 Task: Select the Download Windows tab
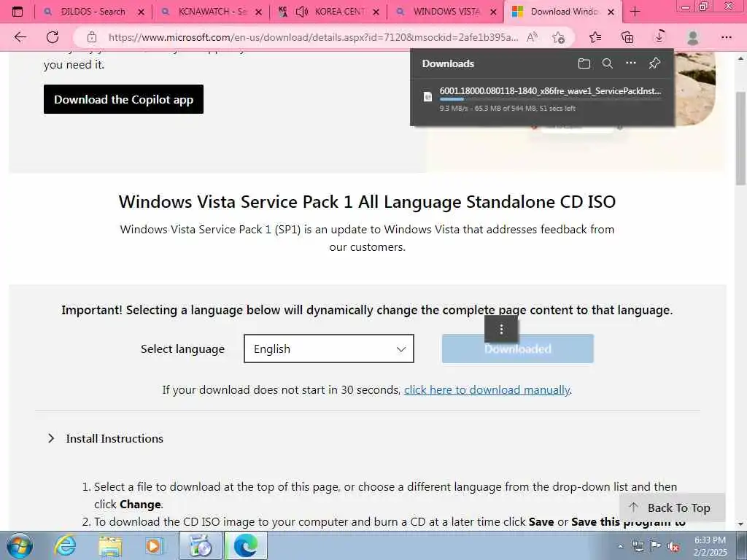coord(563,12)
